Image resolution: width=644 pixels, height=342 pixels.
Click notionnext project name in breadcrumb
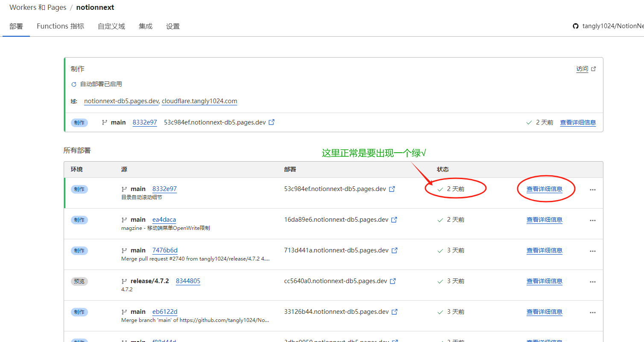pos(95,7)
